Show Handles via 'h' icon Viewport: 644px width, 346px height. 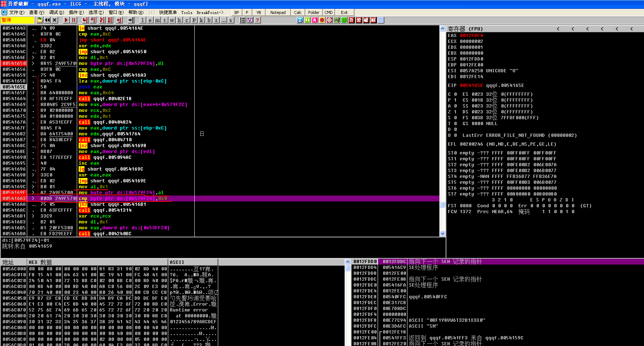(x=179, y=20)
